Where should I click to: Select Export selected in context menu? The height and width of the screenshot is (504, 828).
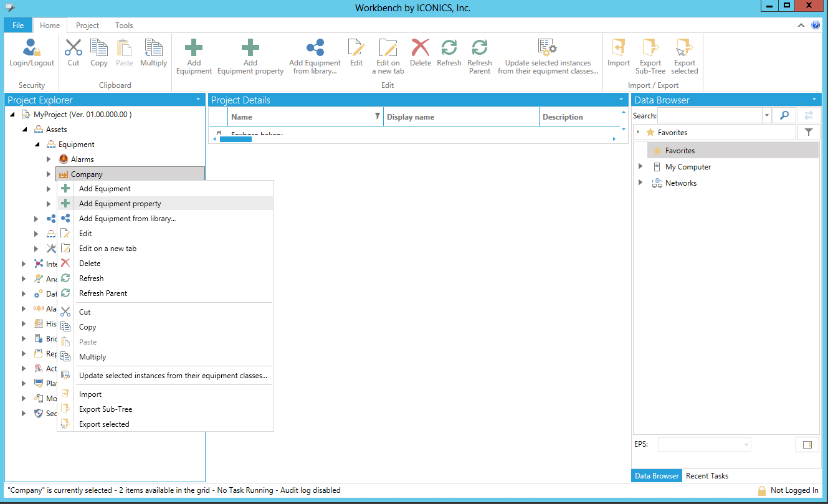coord(104,424)
